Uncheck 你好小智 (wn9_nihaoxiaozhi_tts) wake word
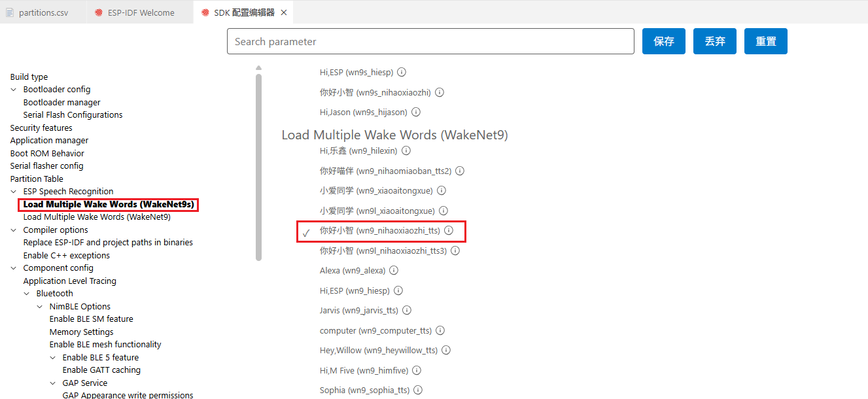This screenshot has height=399, width=868. tap(306, 232)
